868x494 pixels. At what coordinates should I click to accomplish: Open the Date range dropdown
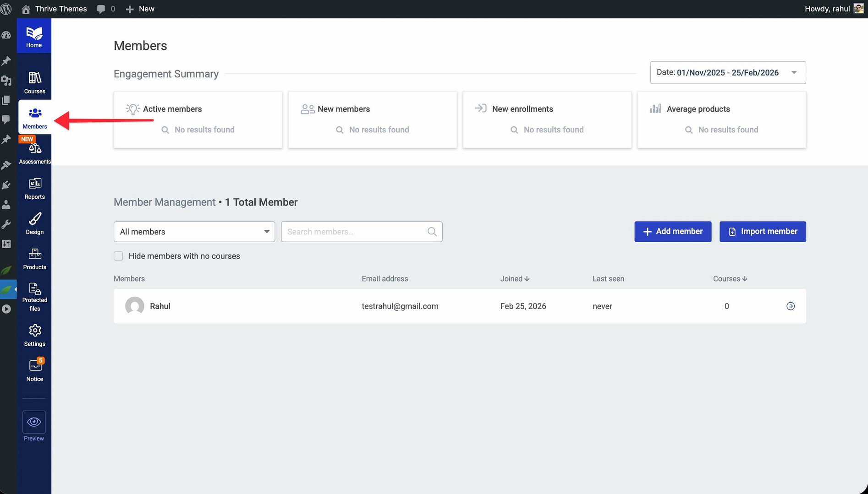point(727,72)
